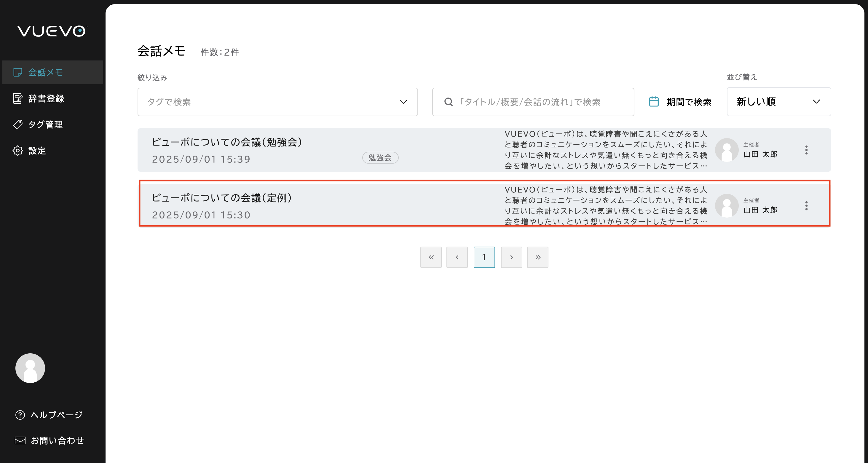Click the ヘルプページ question mark icon

coord(20,415)
